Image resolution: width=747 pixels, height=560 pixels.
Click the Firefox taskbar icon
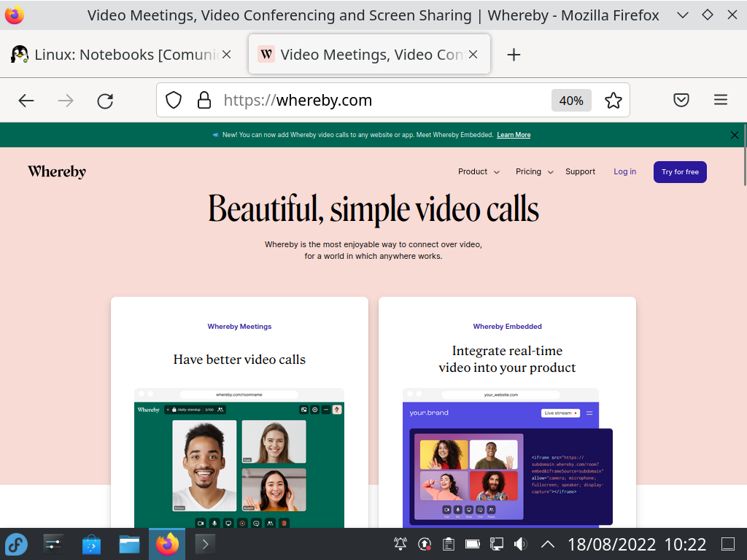(x=167, y=544)
